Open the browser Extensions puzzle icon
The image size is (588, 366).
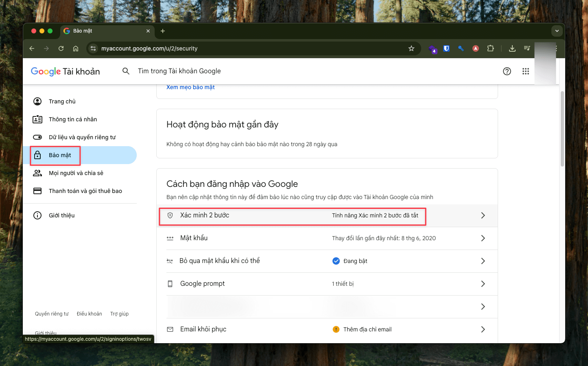pyautogui.click(x=490, y=48)
